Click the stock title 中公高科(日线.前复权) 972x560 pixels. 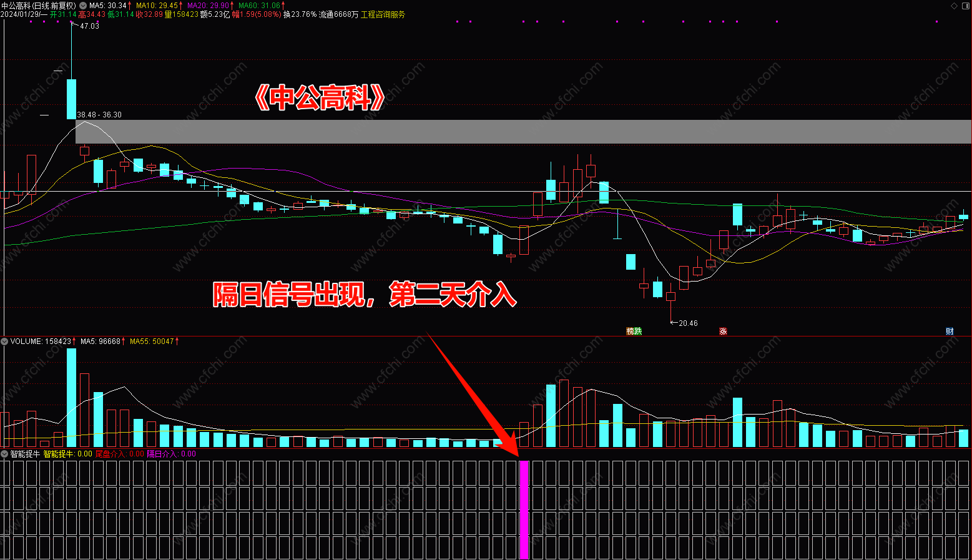pos(39,6)
